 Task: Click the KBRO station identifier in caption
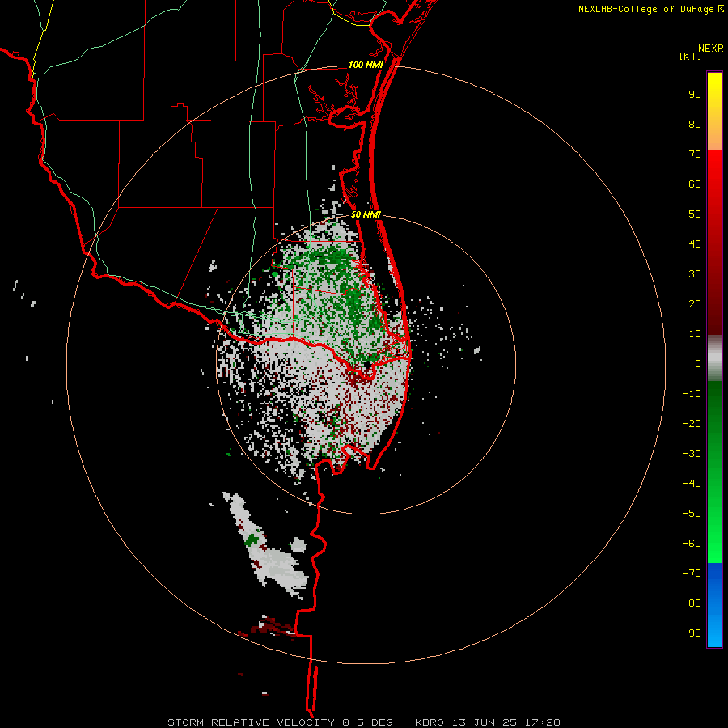[430, 722]
